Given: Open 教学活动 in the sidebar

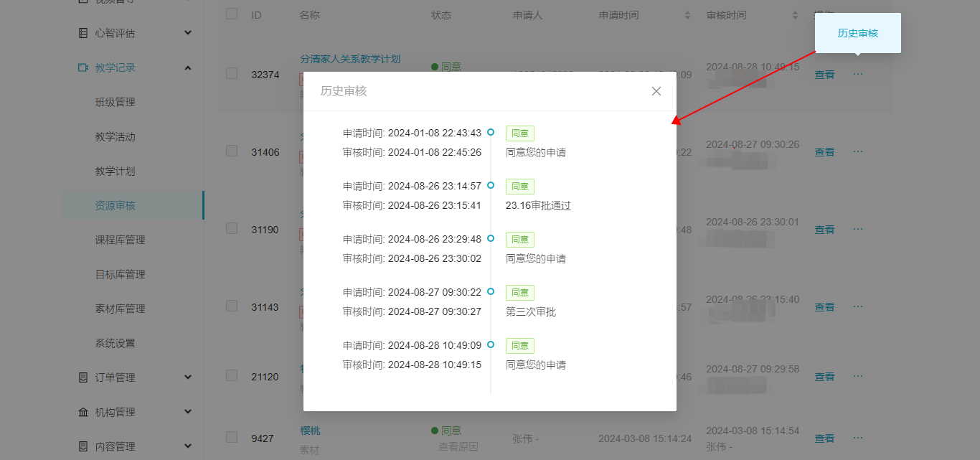Looking at the screenshot, I should pos(116,136).
